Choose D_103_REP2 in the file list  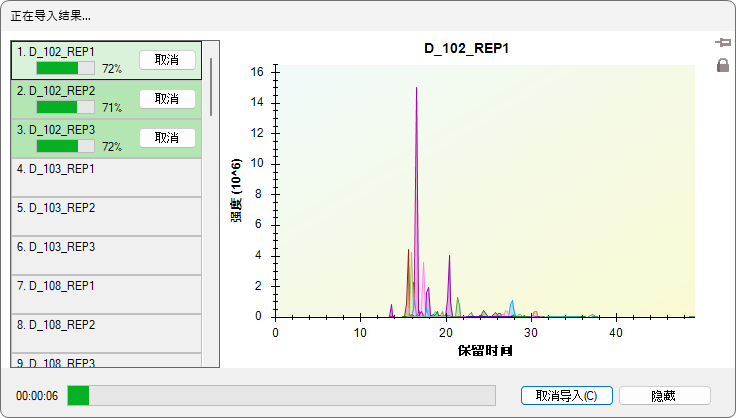pyautogui.click(x=105, y=216)
